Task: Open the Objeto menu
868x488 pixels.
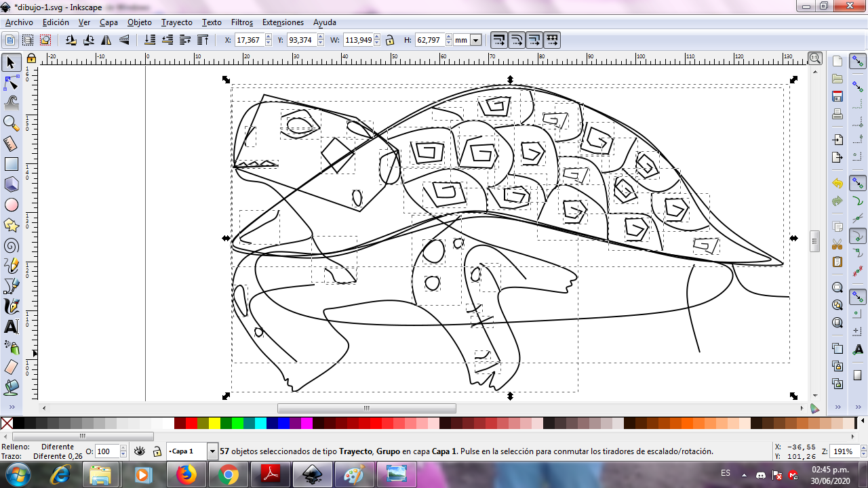Action: click(x=140, y=22)
